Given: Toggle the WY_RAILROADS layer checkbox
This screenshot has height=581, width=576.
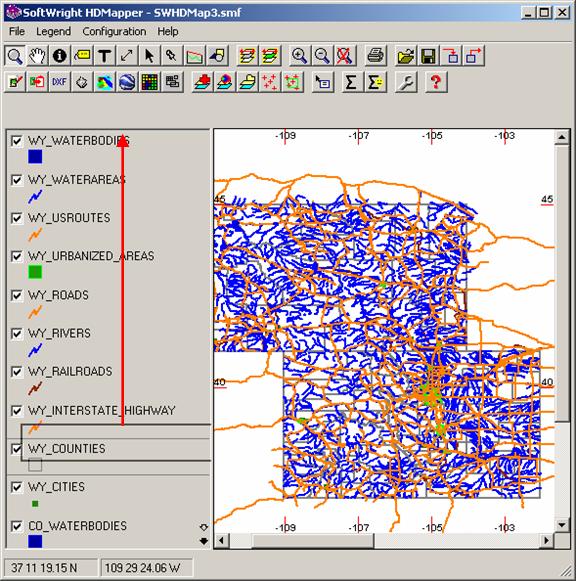Looking at the screenshot, I should click(16, 372).
